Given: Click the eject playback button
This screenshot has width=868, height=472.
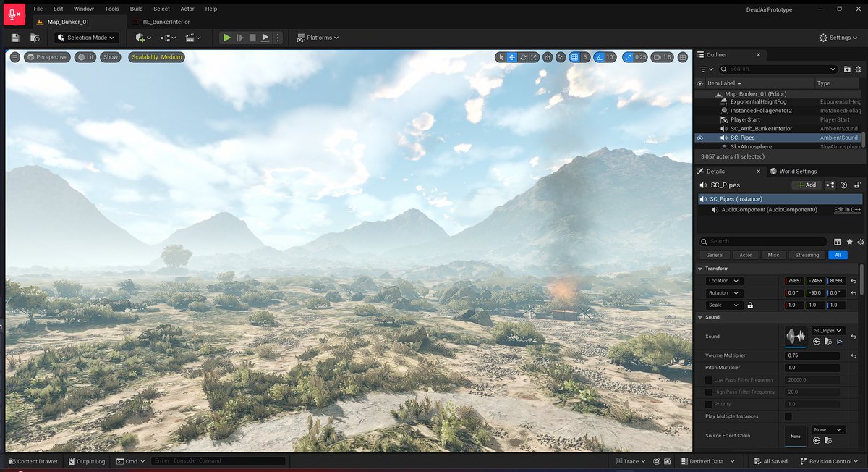Looking at the screenshot, I should 265,38.
